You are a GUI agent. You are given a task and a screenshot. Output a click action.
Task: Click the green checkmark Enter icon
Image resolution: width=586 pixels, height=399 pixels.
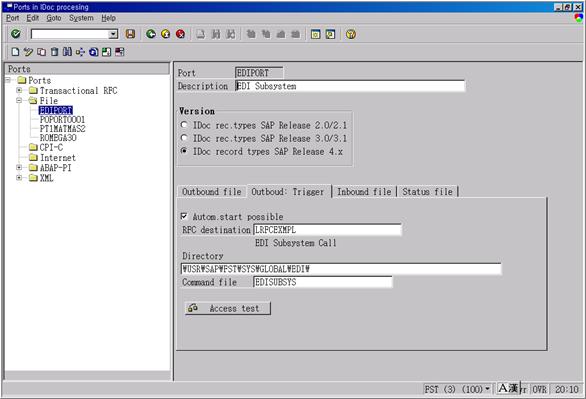pyautogui.click(x=16, y=34)
